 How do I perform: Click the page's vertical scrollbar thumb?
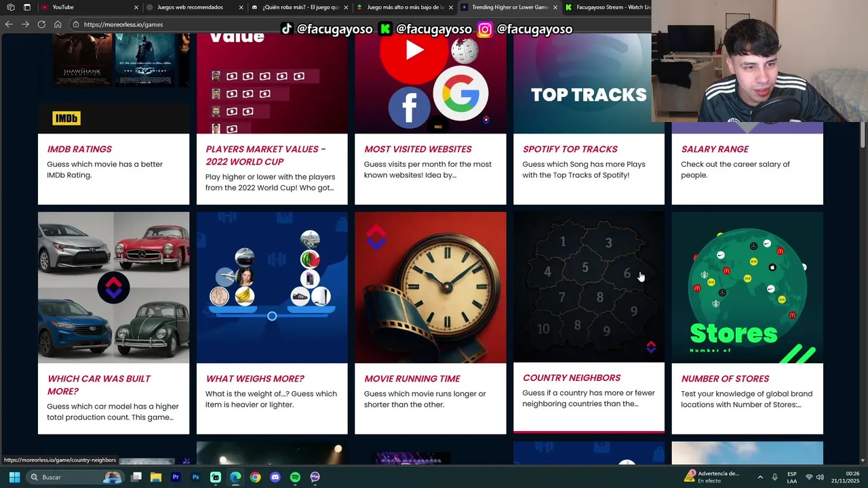point(863,134)
